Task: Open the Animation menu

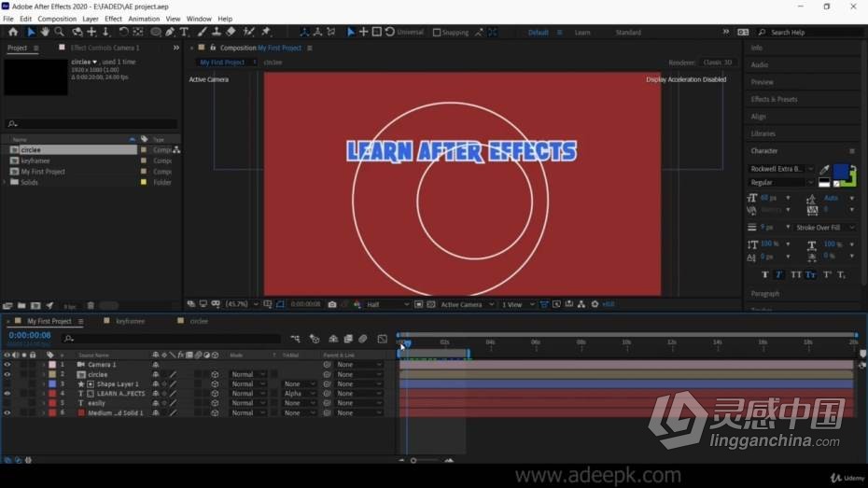Action: [x=144, y=19]
